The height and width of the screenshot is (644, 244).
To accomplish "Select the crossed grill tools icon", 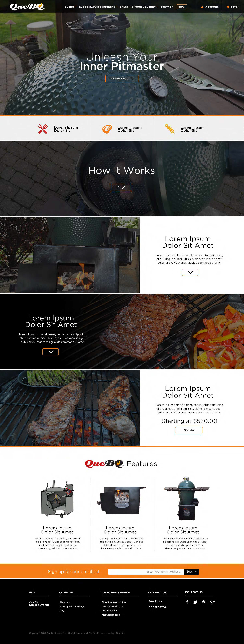I will pos(43,129).
